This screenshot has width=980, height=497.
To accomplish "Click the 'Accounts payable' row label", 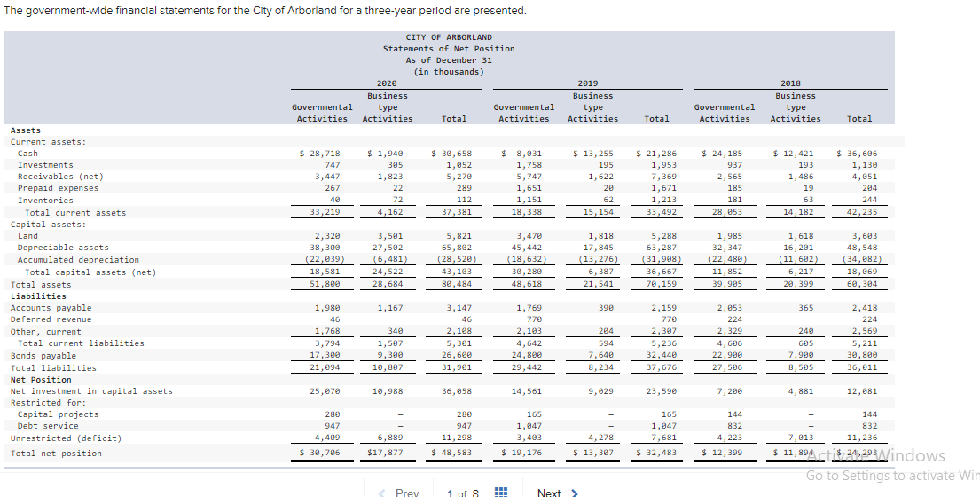I will tap(51, 308).
